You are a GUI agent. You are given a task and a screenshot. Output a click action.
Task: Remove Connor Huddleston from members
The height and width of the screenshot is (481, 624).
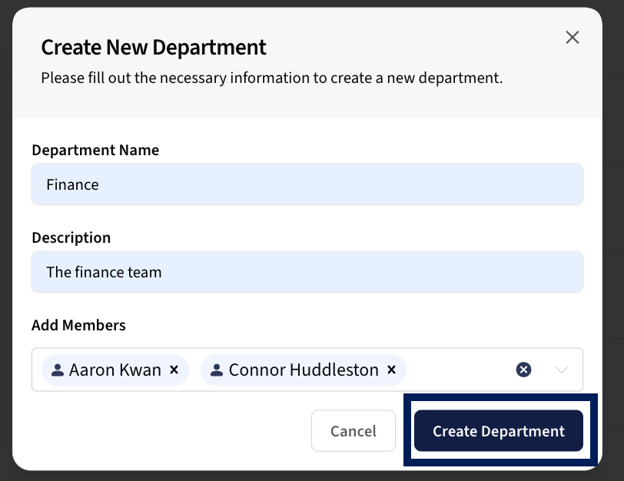click(x=392, y=370)
